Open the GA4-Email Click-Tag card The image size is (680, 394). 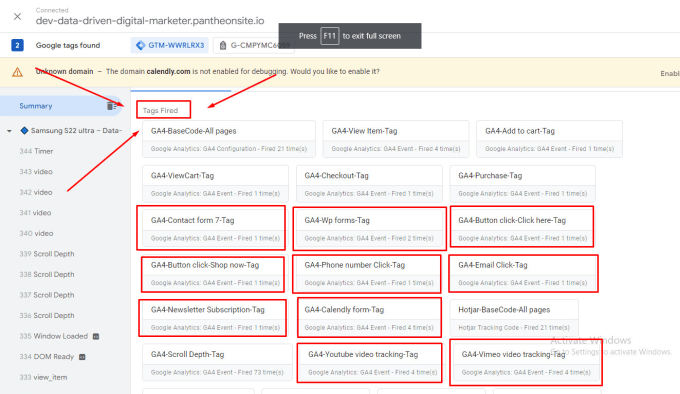[523, 273]
